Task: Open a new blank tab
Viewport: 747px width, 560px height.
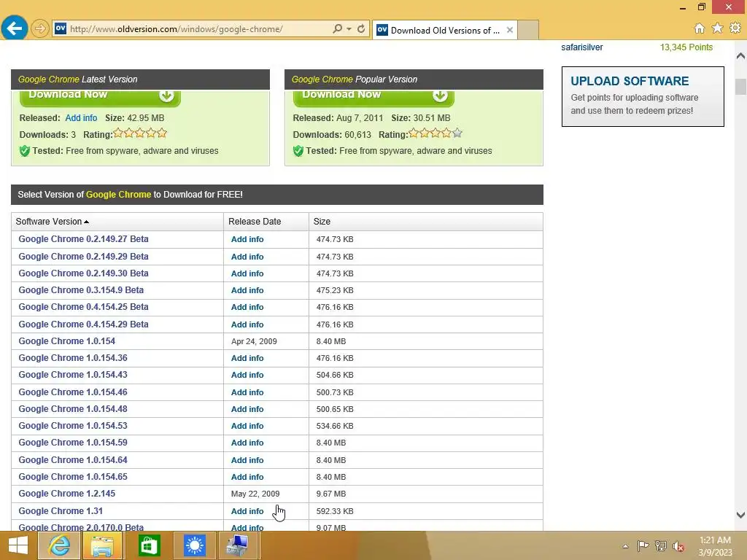Action: point(528,30)
